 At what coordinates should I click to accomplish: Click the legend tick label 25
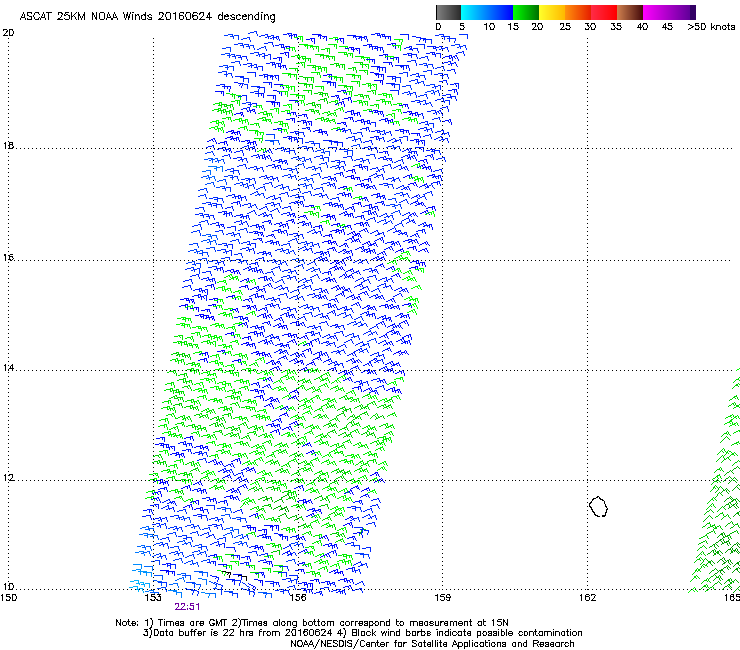click(x=565, y=27)
